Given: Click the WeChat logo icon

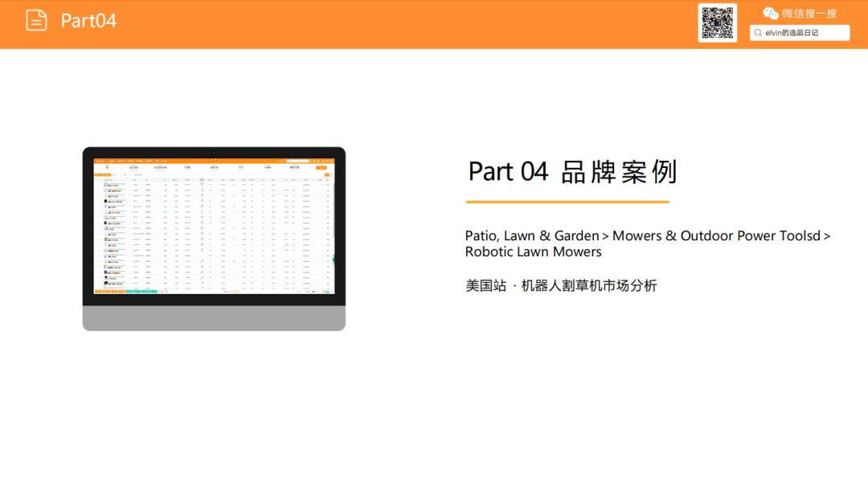Looking at the screenshot, I should [x=771, y=13].
